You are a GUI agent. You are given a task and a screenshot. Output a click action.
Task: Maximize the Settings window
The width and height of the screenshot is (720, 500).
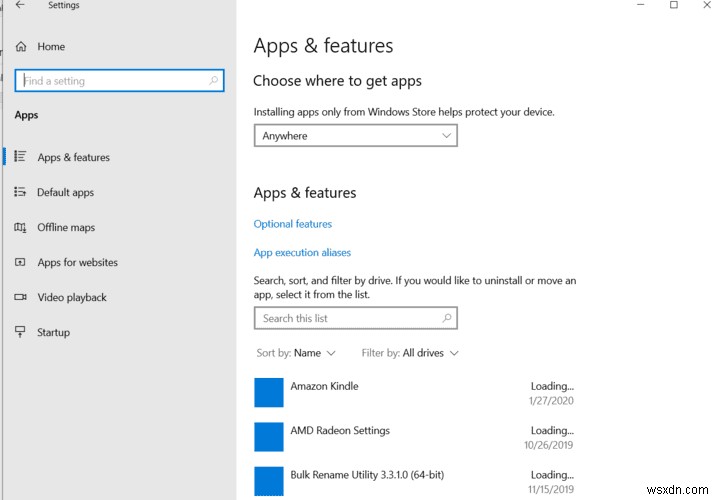[x=674, y=5]
